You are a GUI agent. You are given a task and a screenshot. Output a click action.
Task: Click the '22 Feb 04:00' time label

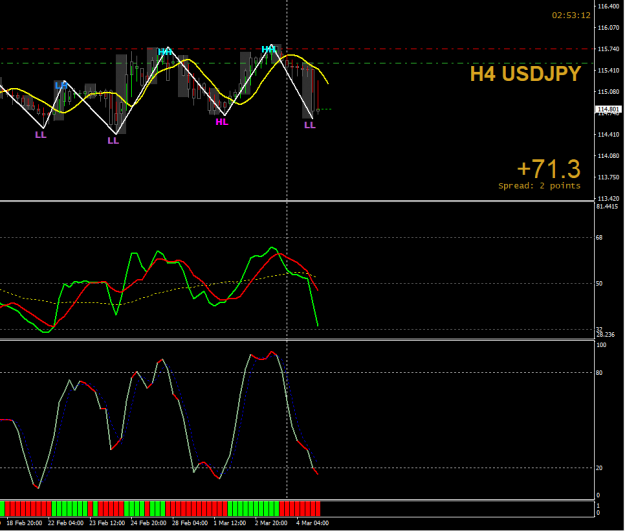click(x=66, y=523)
